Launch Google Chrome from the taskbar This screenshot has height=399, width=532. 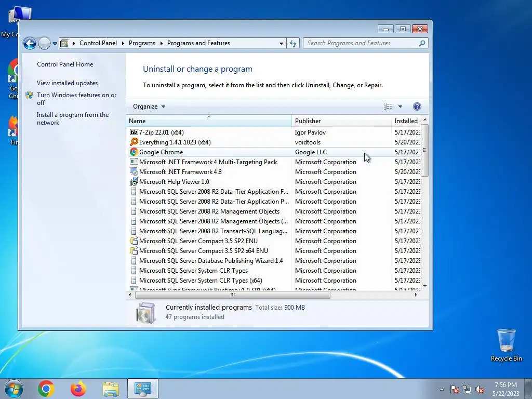click(46, 389)
